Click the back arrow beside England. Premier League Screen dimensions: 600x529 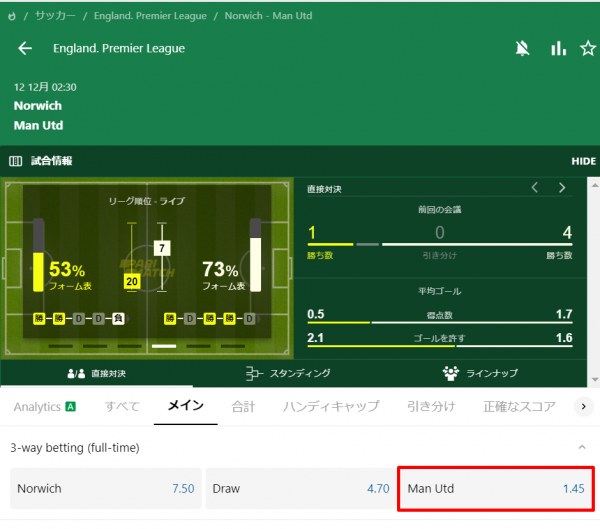pyautogui.click(x=25, y=48)
